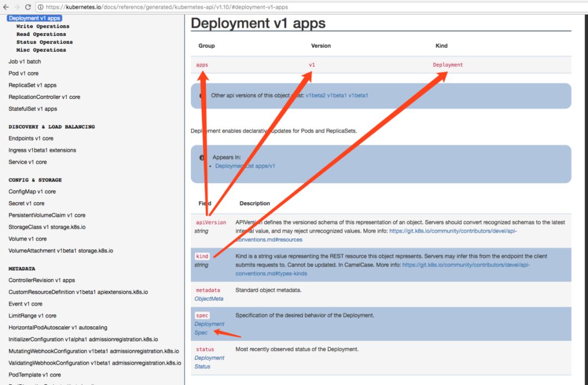This screenshot has height=385, width=588.
Task: Click the v1 version value
Action: [311, 65]
